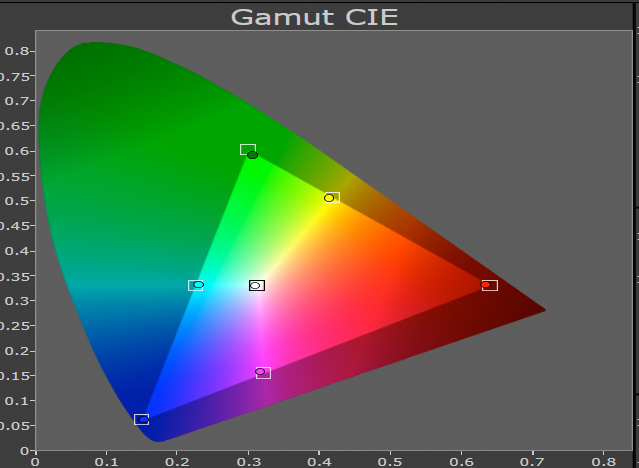Screen dimensions: 639x468
Task: Click the 0.4 label on x-axis
Action: pos(319,462)
